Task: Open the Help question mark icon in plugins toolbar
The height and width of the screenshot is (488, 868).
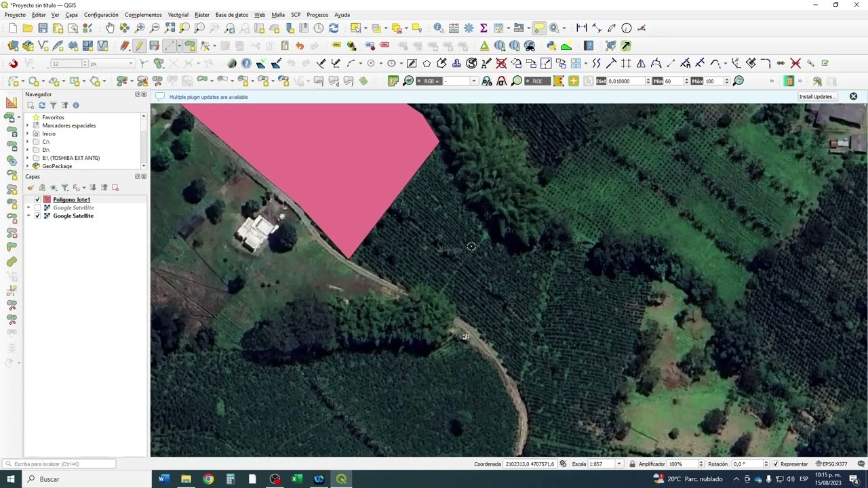Action: click(x=589, y=45)
